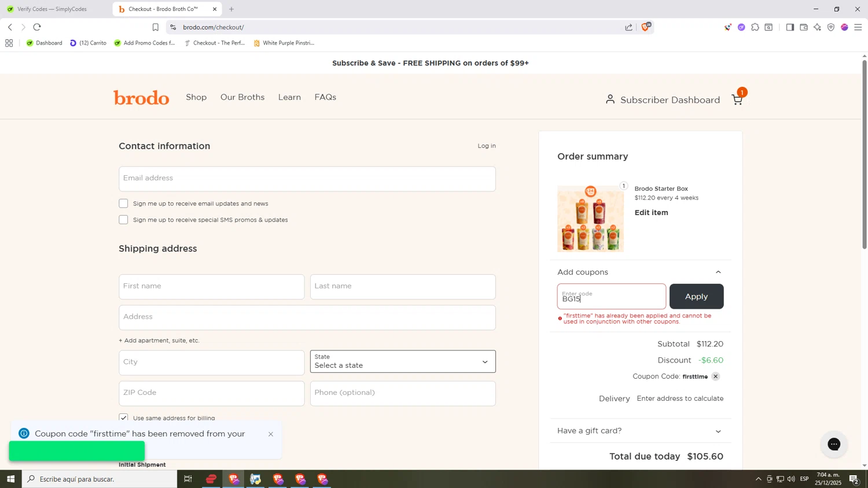Go to the Learn page
Image resolution: width=868 pixels, height=488 pixels.
click(289, 97)
